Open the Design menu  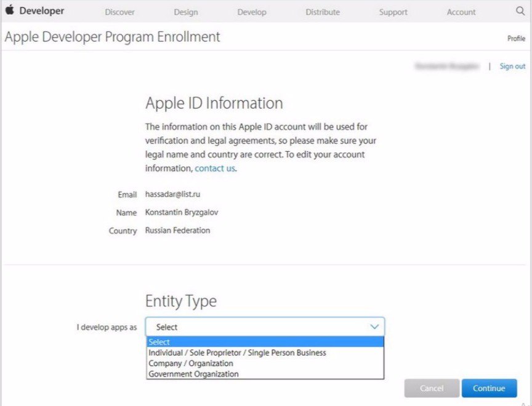(185, 12)
